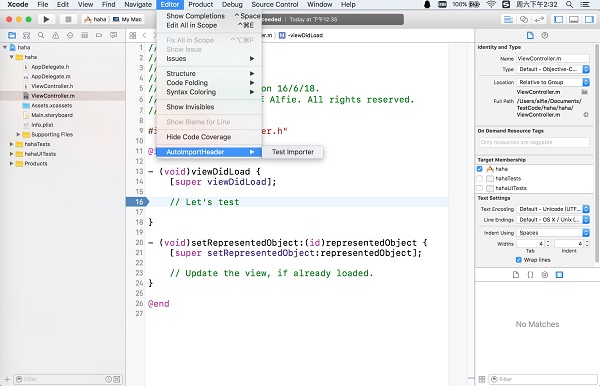
Task: Open the Product menu
Action: (x=201, y=5)
